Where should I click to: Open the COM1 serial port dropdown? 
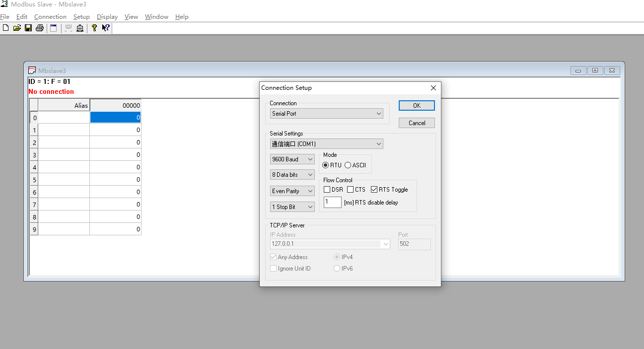327,144
